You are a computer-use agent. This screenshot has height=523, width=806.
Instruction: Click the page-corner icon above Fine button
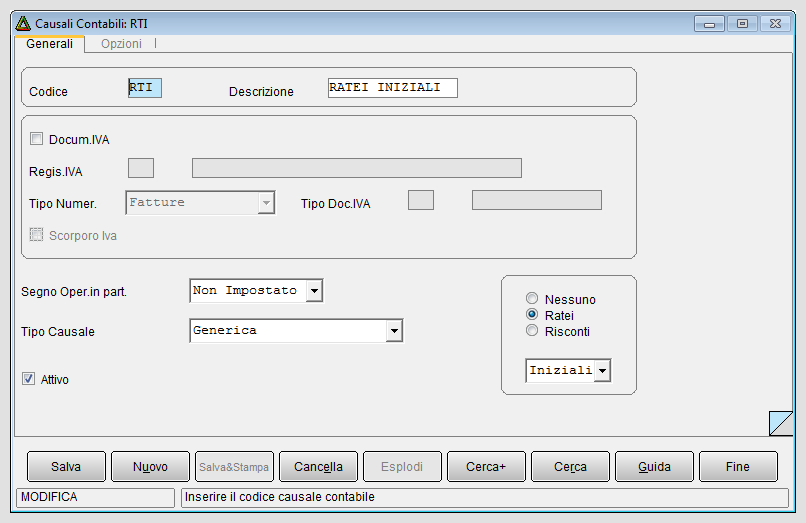(781, 424)
